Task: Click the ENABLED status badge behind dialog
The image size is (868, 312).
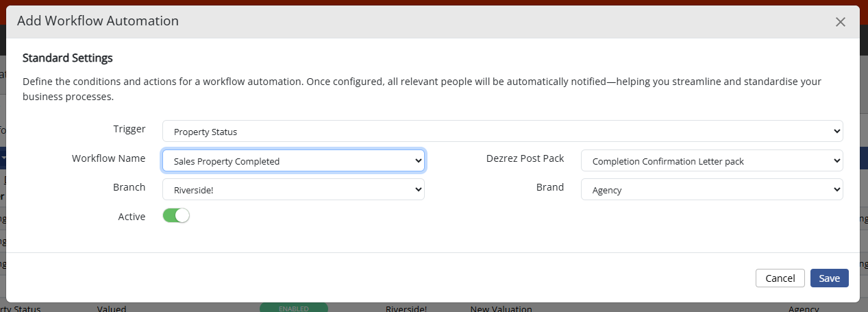Action: pos(293,309)
